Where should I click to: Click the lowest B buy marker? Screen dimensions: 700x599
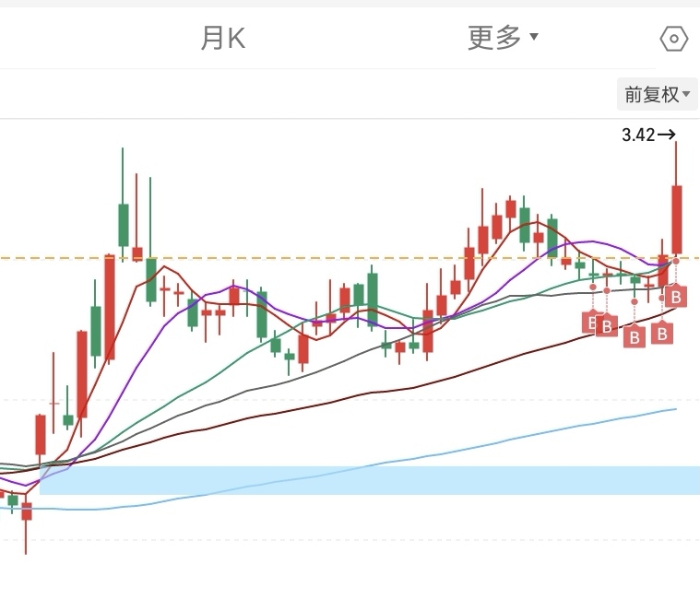tap(635, 337)
